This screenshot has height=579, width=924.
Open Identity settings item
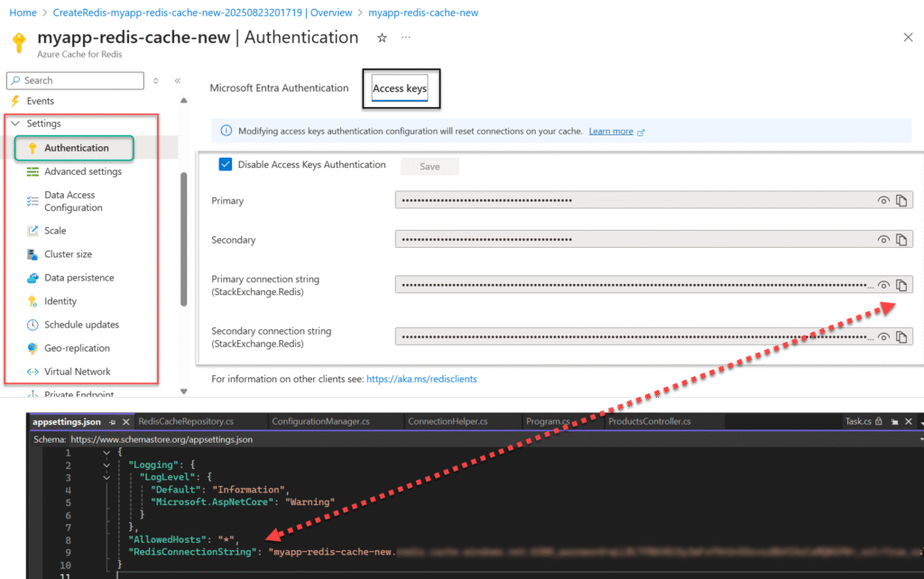[x=60, y=301]
